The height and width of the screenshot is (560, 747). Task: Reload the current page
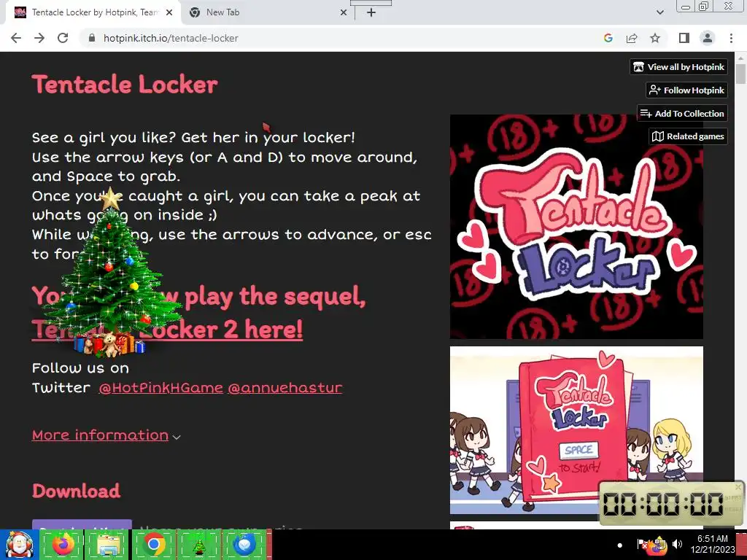click(x=63, y=38)
